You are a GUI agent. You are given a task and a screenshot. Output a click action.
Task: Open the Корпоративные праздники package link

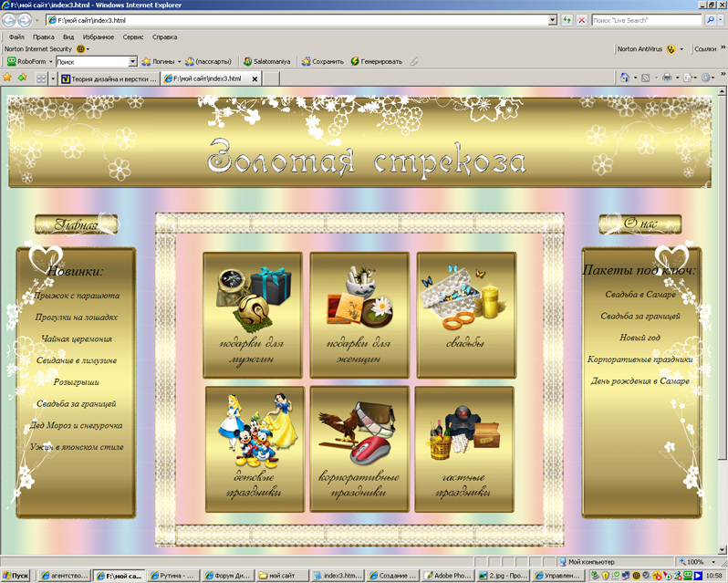click(x=640, y=359)
